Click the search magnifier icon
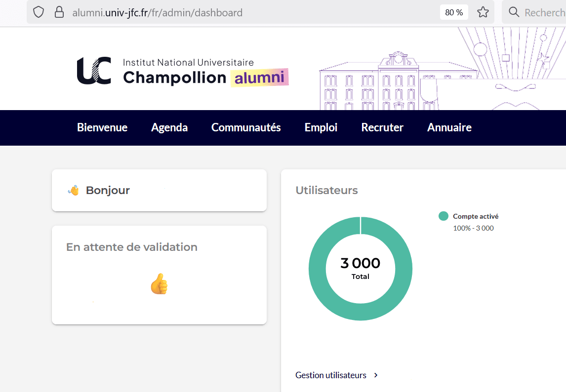Viewport: 566px width, 392px height. tap(514, 12)
